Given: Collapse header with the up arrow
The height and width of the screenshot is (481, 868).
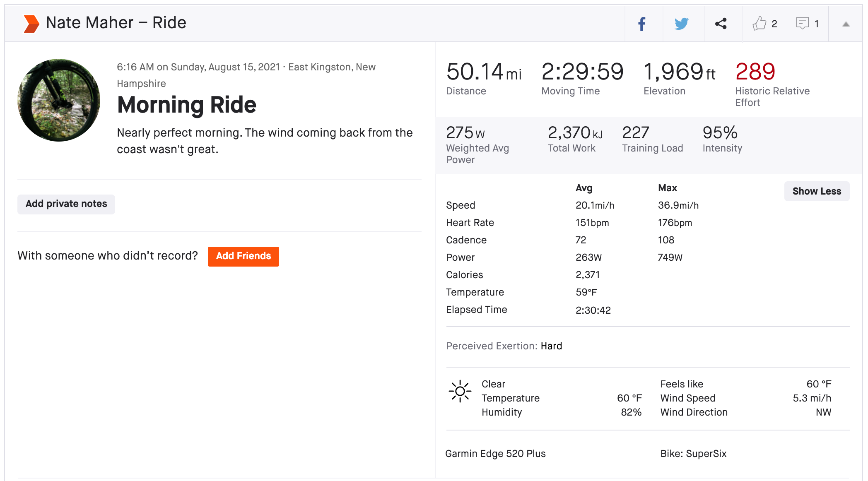Looking at the screenshot, I should tap(846, 24).
